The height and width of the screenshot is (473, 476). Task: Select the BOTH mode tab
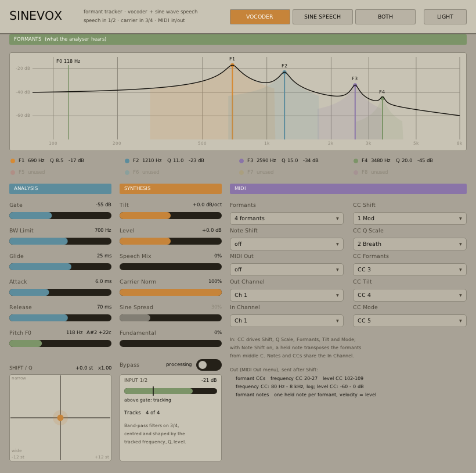(385, 17)
